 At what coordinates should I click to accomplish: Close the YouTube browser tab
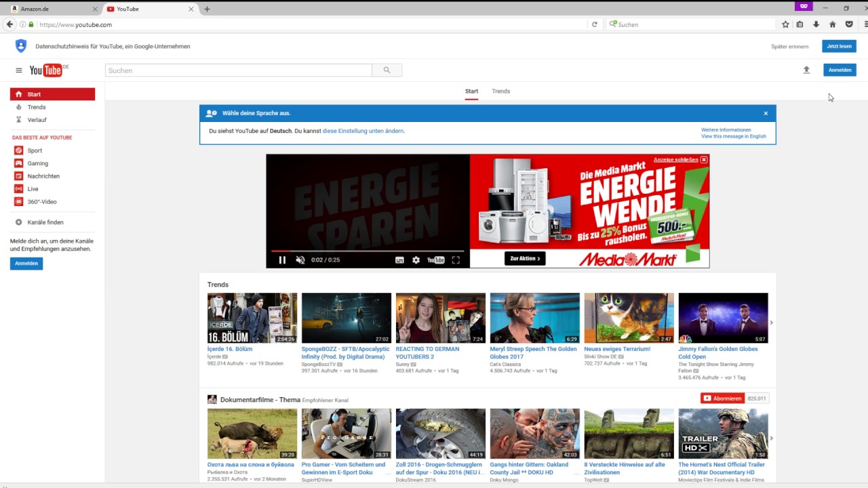191,9
